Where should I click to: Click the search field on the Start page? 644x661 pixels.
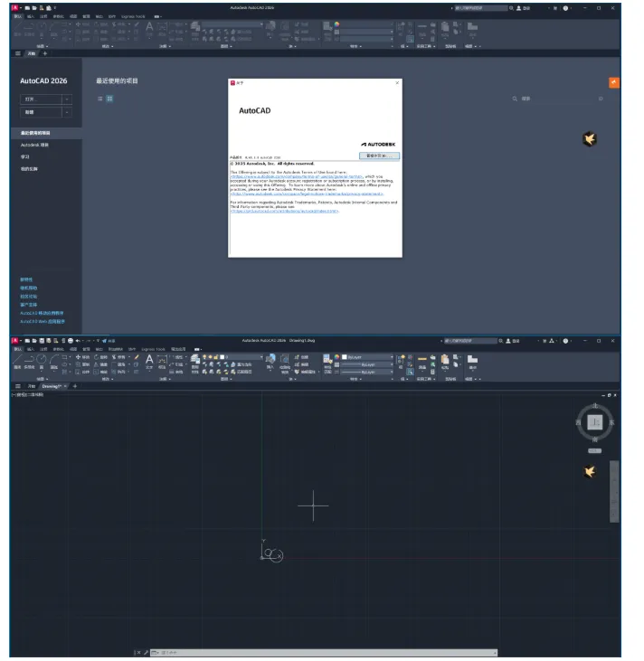pos(557,99)
